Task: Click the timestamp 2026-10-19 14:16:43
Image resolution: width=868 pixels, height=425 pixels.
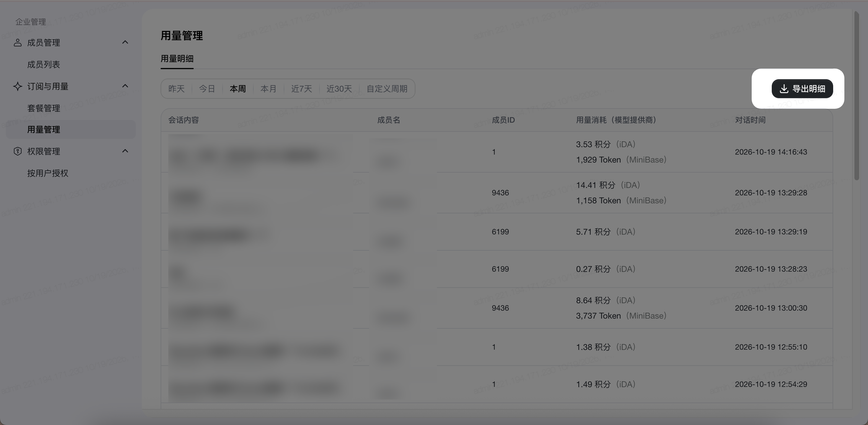Action: (771, 152)
